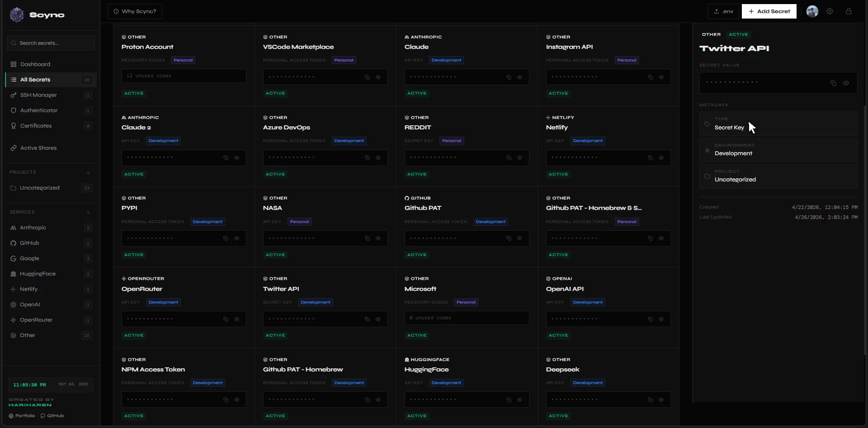Copy the NASA API key
This screenshot has height=428, width=868.
[x=367, y=238]
